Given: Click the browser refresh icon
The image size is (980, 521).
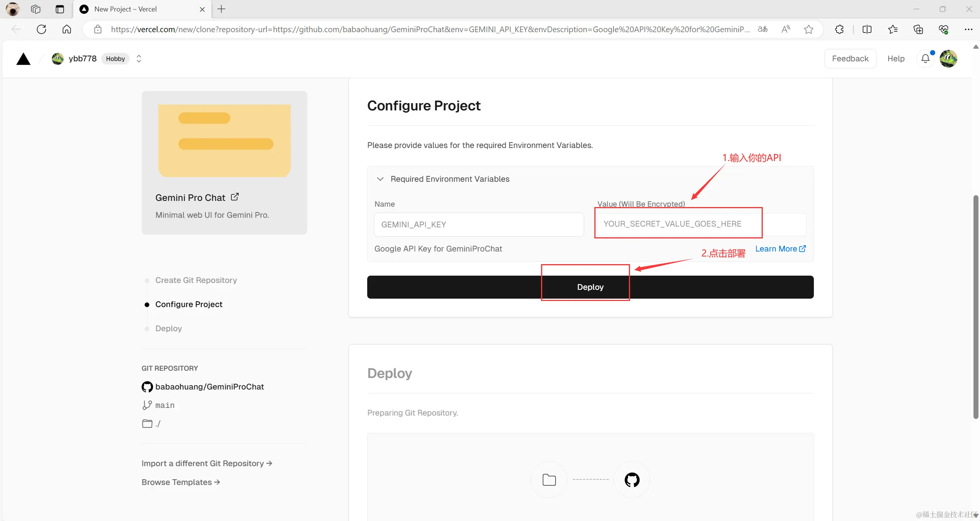Looking at the screenshot, I should coord(41,29).
